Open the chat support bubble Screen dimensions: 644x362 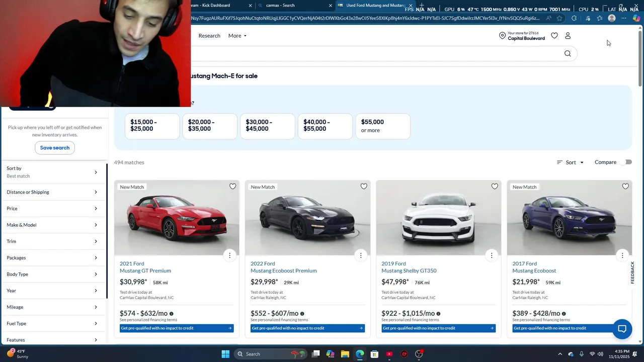click(x=622, y=329)
